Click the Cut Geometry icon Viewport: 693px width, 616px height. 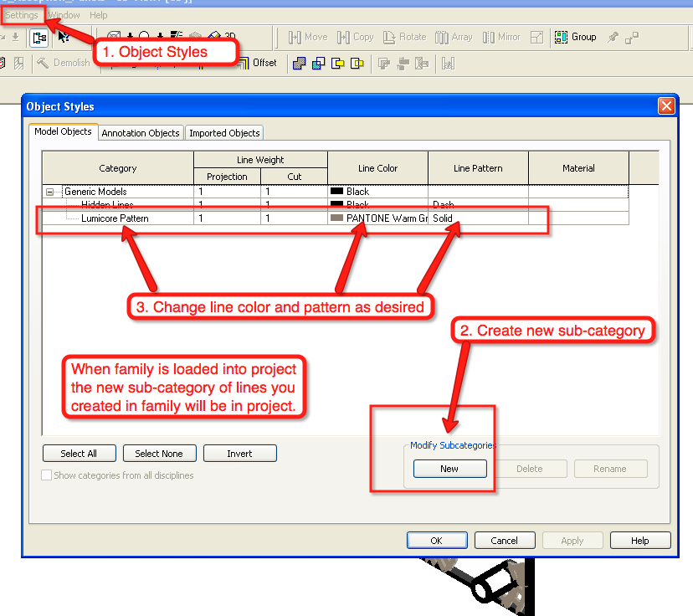pos(337,64)
